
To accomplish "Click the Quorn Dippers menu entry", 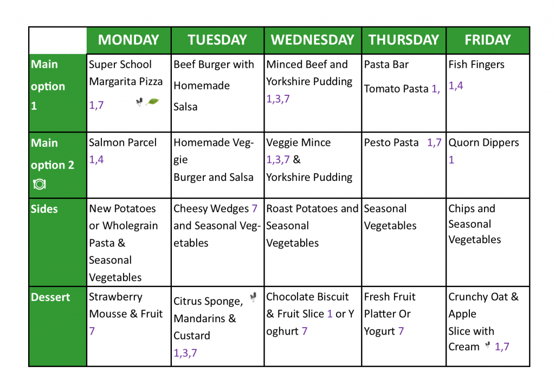I will (483, 142).
